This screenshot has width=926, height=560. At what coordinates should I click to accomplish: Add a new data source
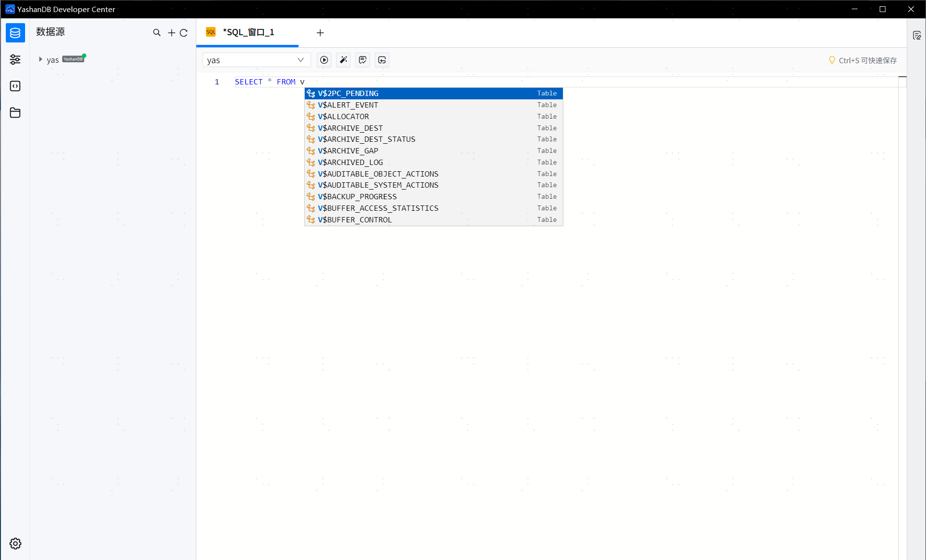[x=171, y=33]
